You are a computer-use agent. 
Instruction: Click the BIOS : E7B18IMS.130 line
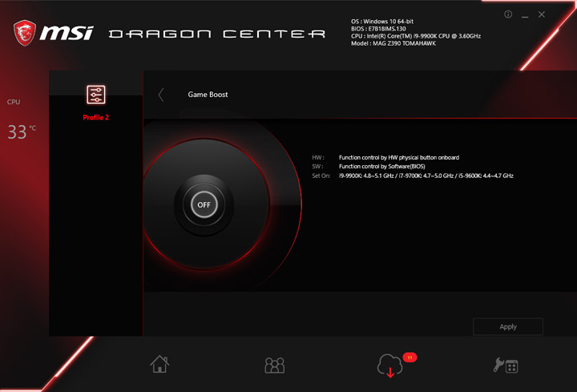(378, 29)
